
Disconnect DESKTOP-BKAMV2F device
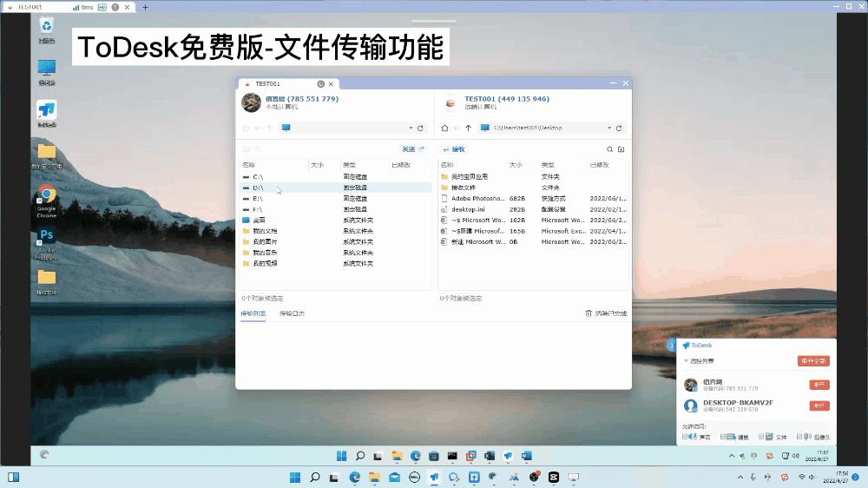tap(819, 406)
